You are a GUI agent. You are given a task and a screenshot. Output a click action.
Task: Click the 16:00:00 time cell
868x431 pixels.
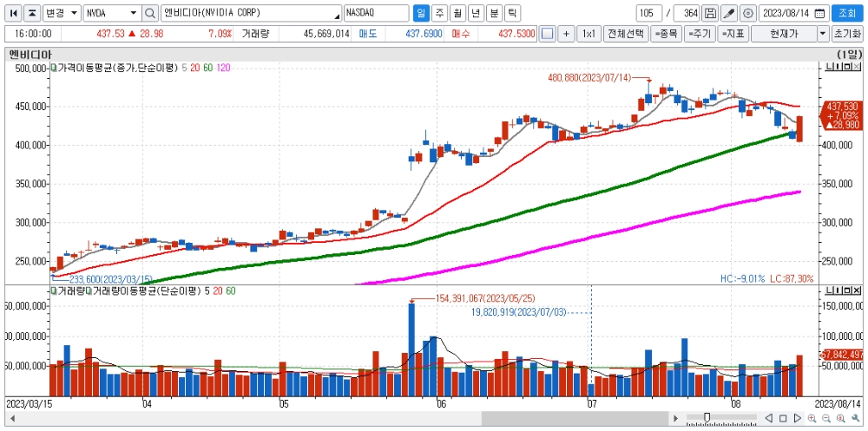[x=33, y=35]
